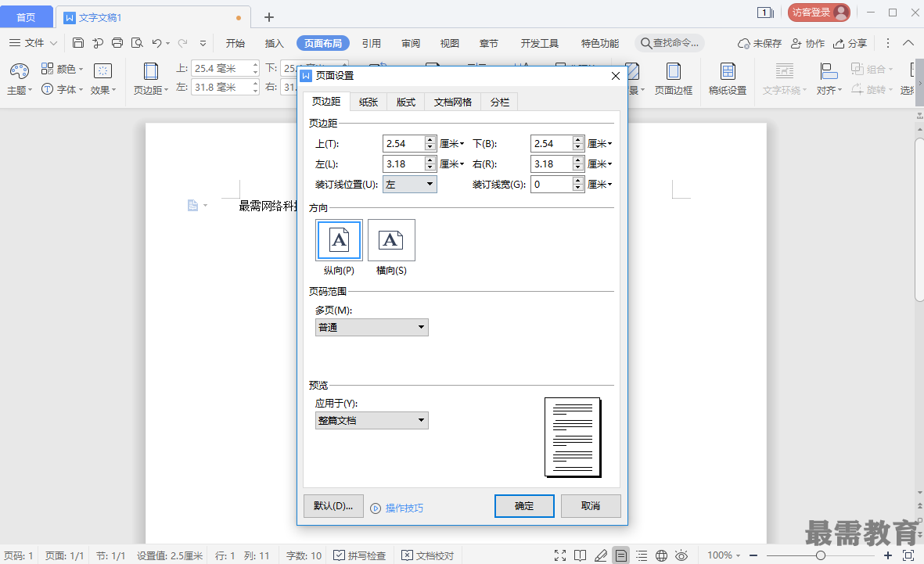
Task: Toggle spell check (拼写检查) in status bar
Action: point(359,555)
